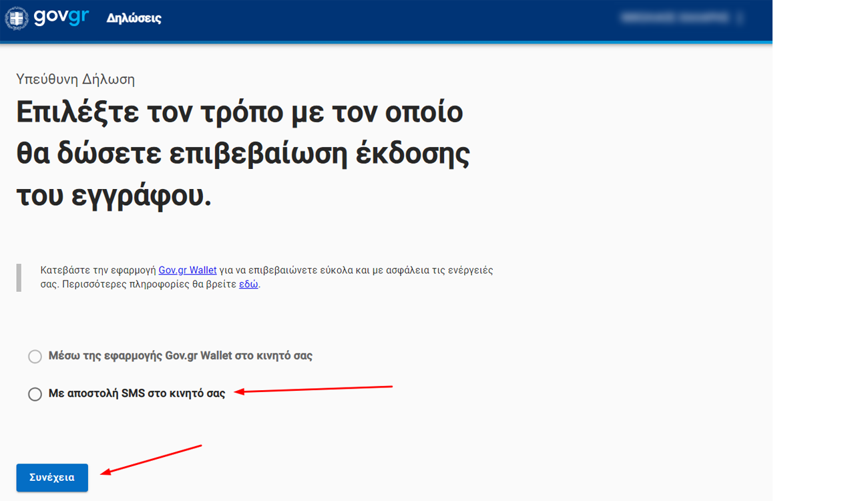
Task: Click label 'Μέσω της εφαρμογής Gov.gr Wallet'
Action: click(180, 356)
